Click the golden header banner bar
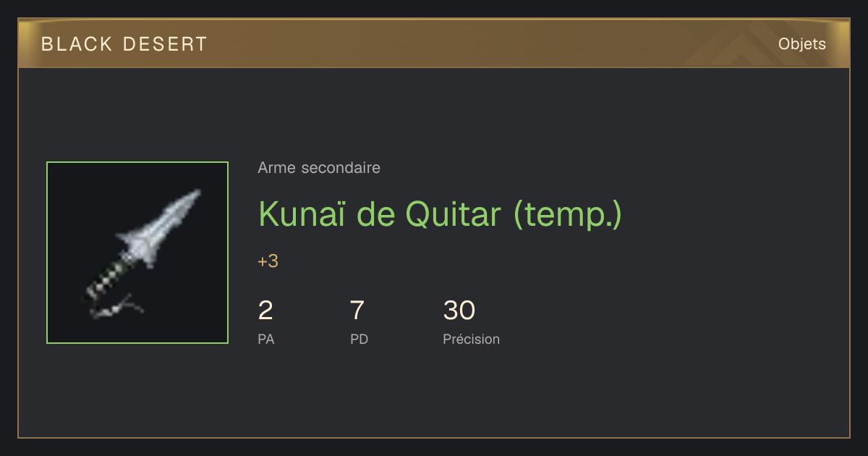Image resolution: width=868 pixels, height=456 pixels. 434,43
